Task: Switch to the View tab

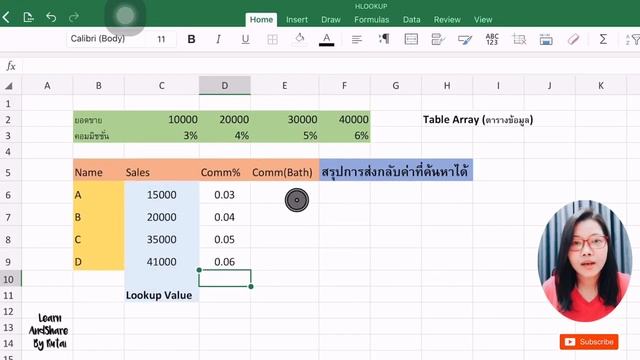Action: (483, 20)
